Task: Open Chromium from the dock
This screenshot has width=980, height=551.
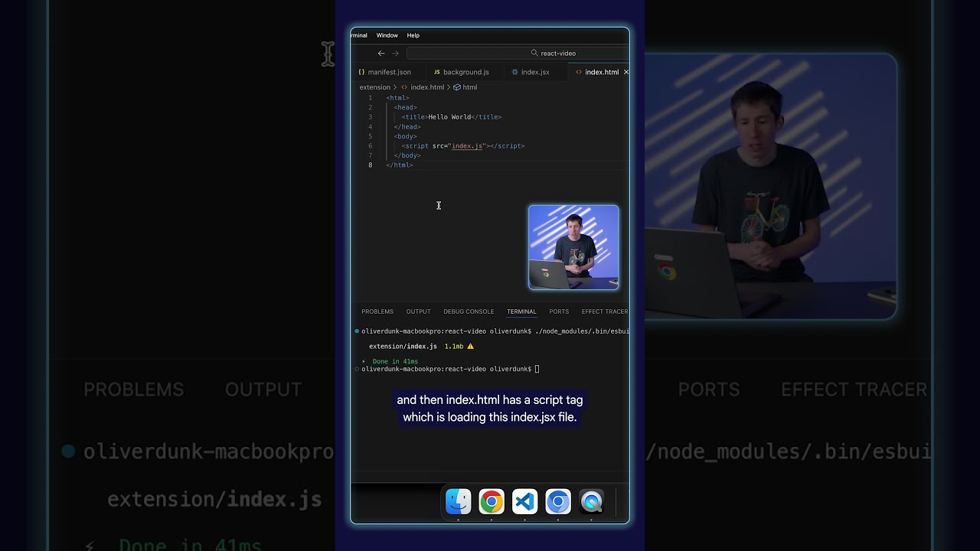Action: point(558,502)
